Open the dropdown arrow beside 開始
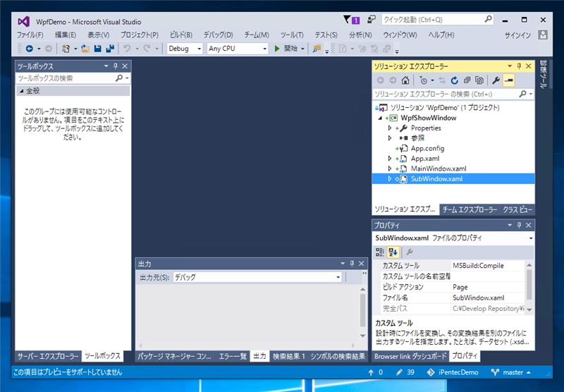This screenshot has height=392, width=564. (x=302, y=49)
